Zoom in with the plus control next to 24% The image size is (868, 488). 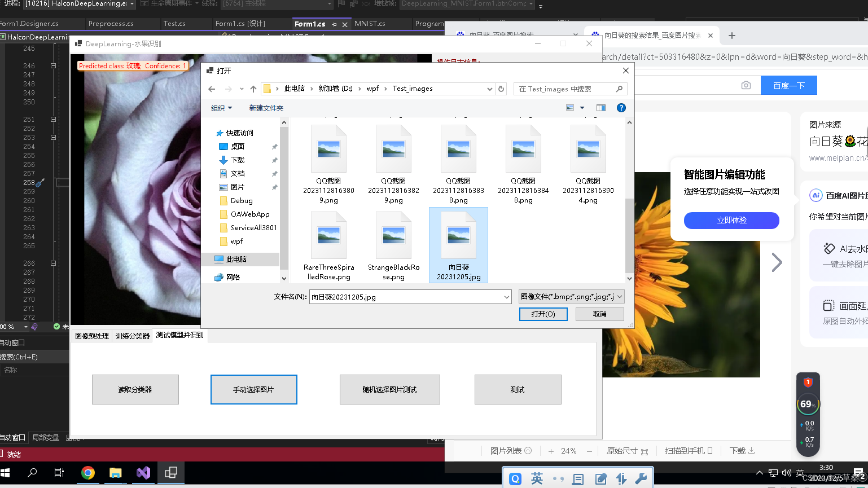click(551, 451)
